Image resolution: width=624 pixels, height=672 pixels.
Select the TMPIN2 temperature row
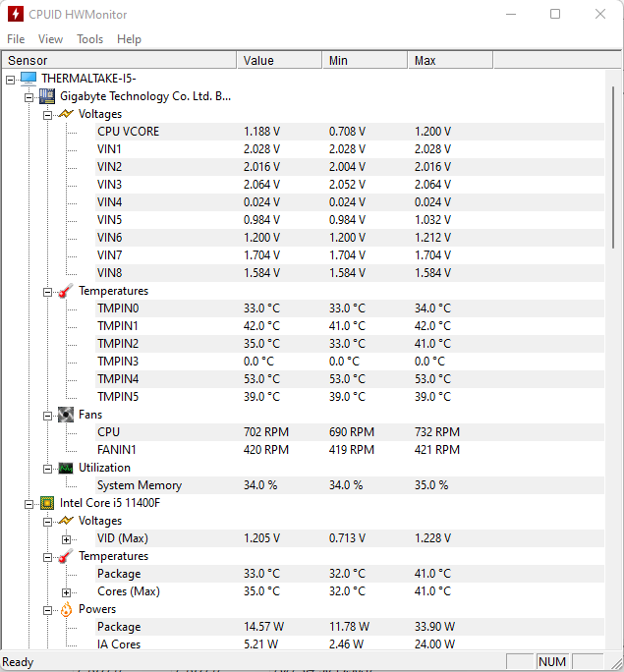pyautogui.click(x=350, y=344)
